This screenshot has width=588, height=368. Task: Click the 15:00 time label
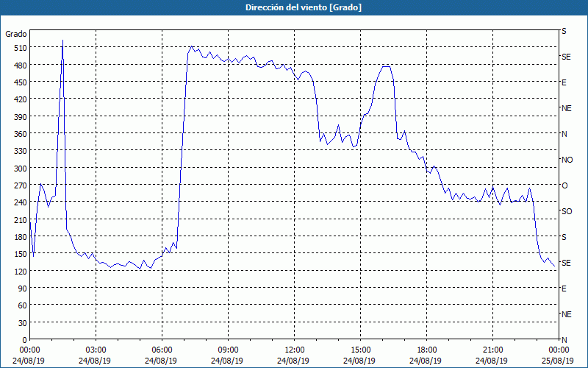pos(360,350)
